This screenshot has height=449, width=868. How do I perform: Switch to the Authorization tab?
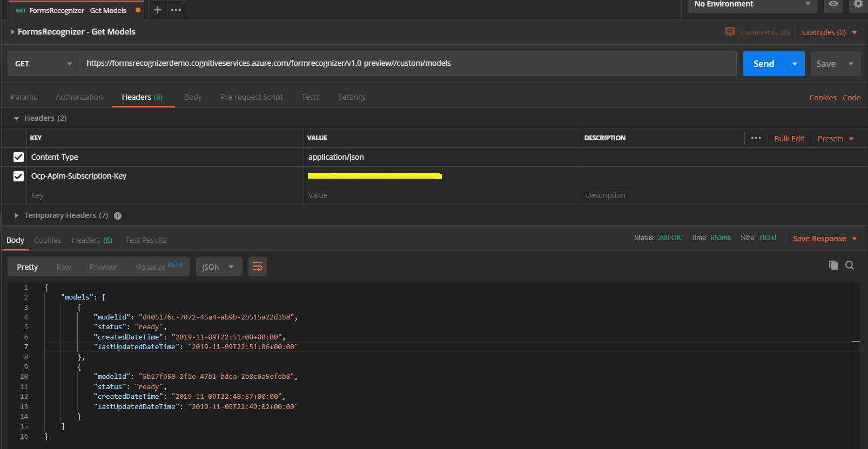79,97
